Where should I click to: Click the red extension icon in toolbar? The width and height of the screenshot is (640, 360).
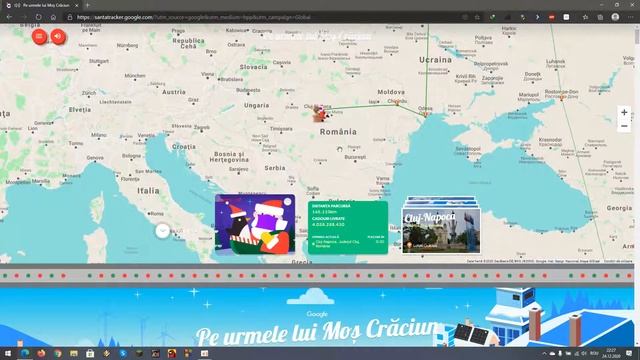[552, 17]
